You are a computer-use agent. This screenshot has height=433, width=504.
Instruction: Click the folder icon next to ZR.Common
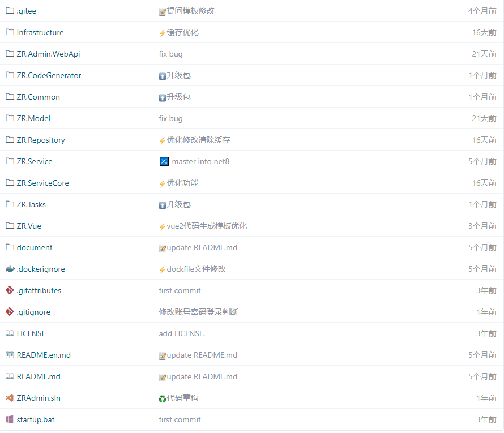click(10, 97)
